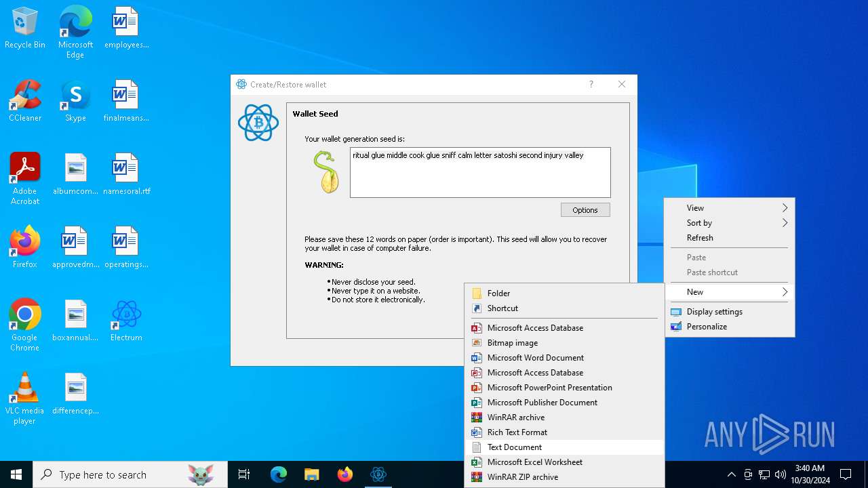Click the help question mark in title bar
Viewport: 868px width, 488px height.
591,85
